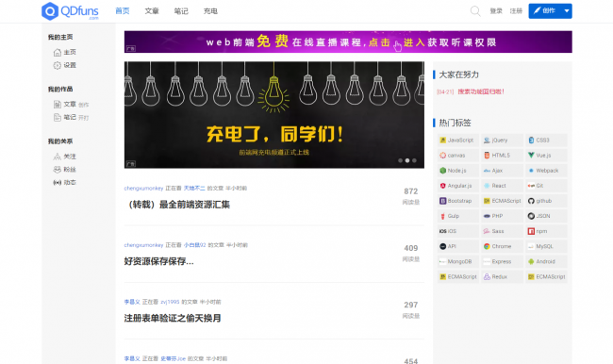
Task: Click 李昌义 above 注册表单验证 article
Action: point(132,302)
